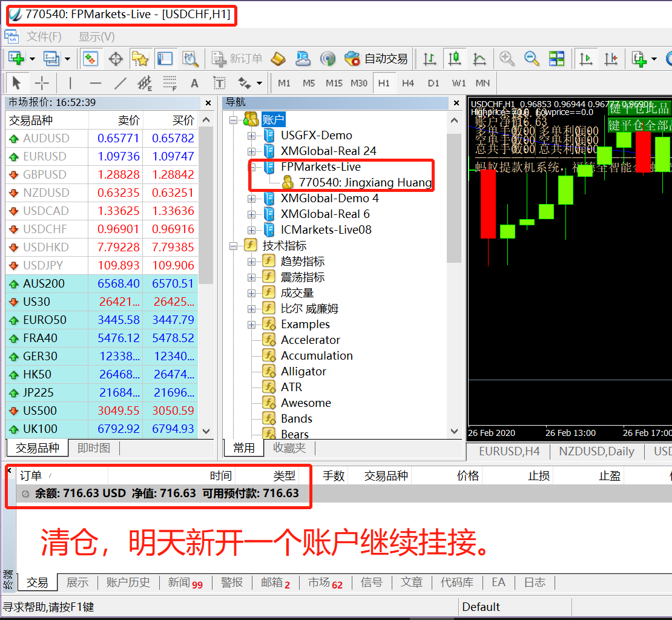Screen dimensions: 672x620
Task: Zoom in on the chart
Action: (507, 59)
